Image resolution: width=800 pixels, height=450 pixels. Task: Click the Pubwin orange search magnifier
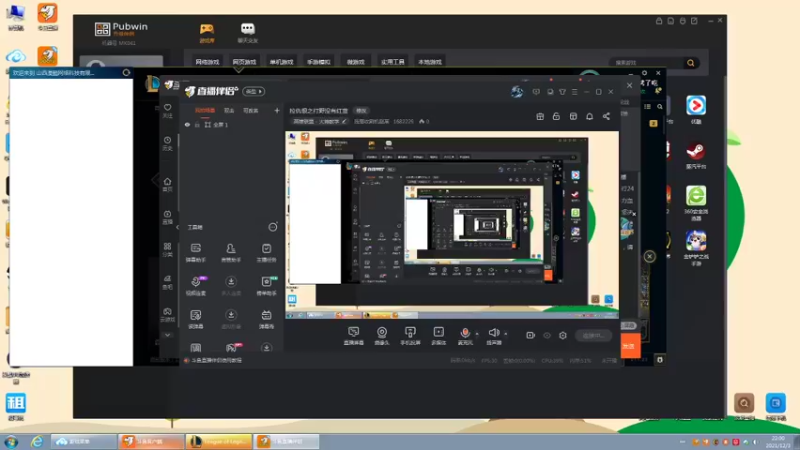[x=691, y=63]
